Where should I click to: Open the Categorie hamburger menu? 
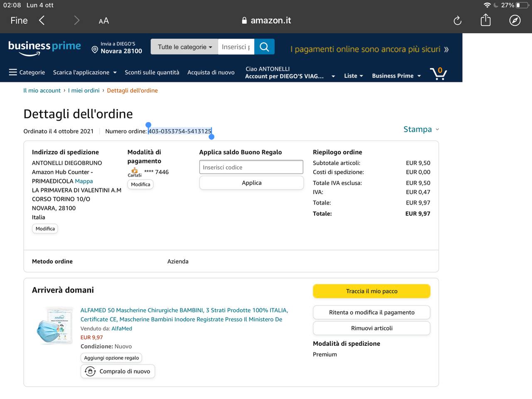click(27, 72)
